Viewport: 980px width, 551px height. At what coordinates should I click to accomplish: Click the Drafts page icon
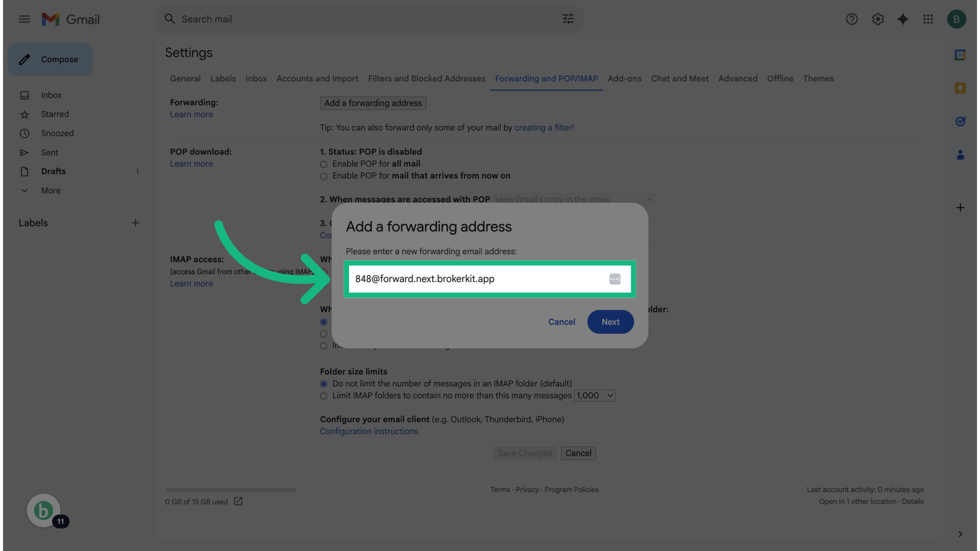tap(24, 171)
